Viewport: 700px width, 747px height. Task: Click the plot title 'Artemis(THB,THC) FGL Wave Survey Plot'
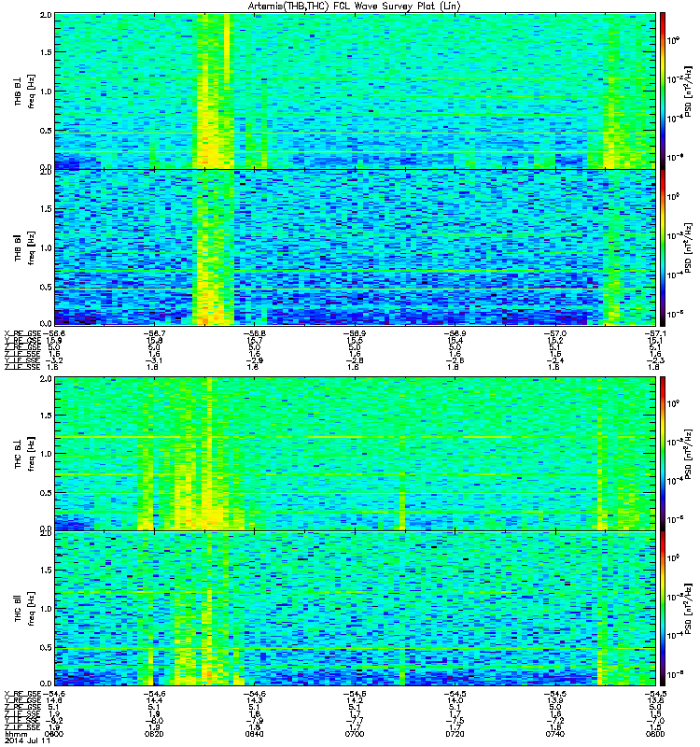pyautogui.click(x=355, y=7)
